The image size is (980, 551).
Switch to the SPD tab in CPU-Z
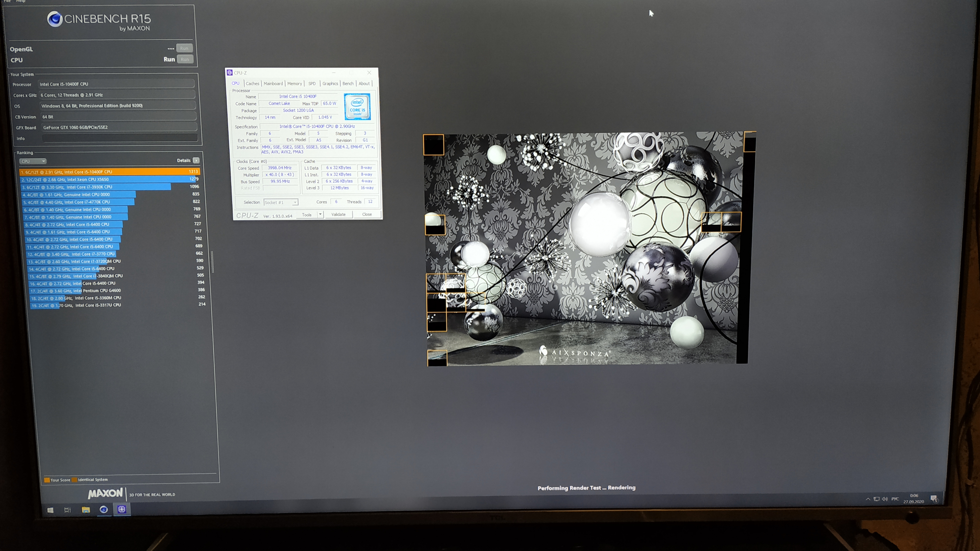coord(312,83)
